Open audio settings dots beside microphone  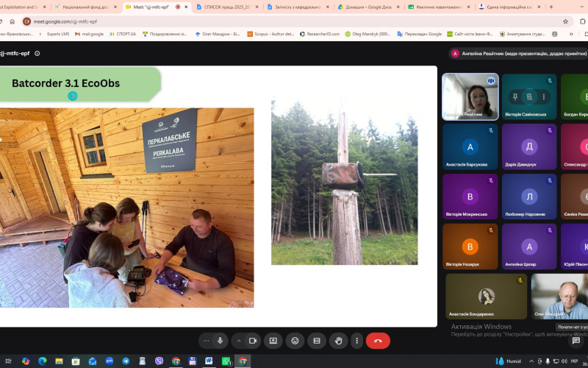[x=206, y=341]
